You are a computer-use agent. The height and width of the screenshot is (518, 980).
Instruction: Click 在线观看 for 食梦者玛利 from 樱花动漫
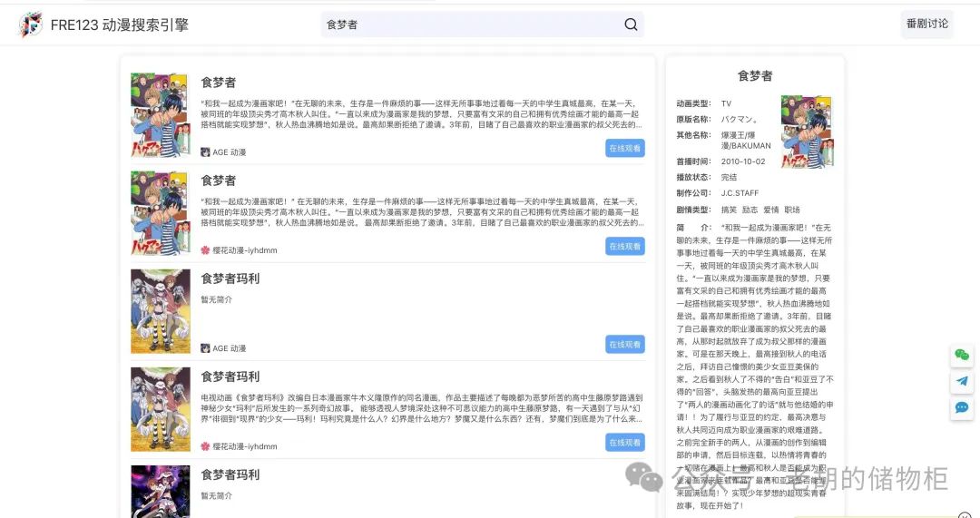pos(625,443)
